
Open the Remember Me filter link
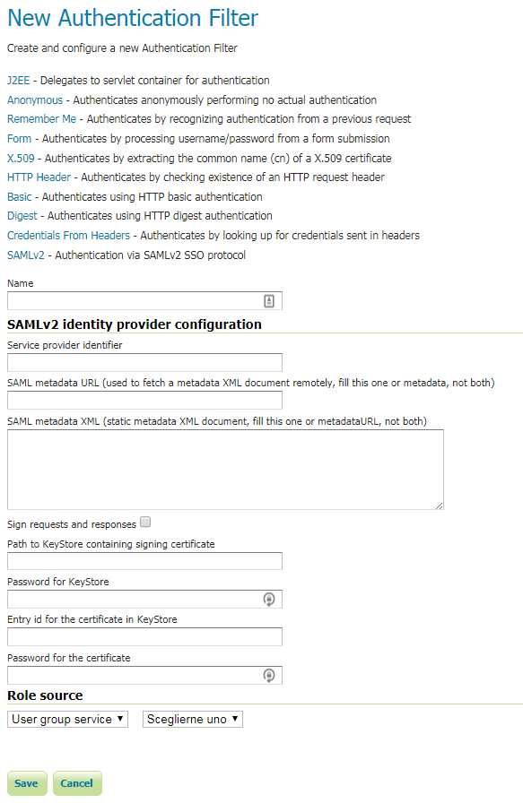pos(41,119)
